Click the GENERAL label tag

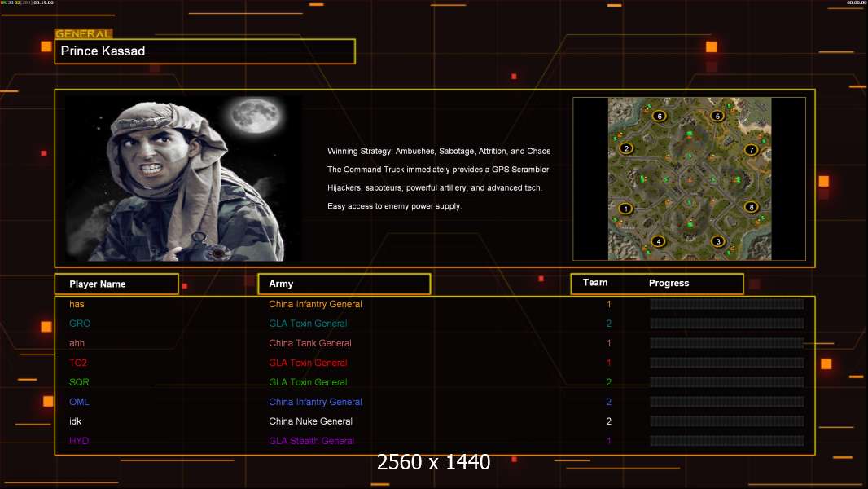pyautogui.click(x=84, y=33)
